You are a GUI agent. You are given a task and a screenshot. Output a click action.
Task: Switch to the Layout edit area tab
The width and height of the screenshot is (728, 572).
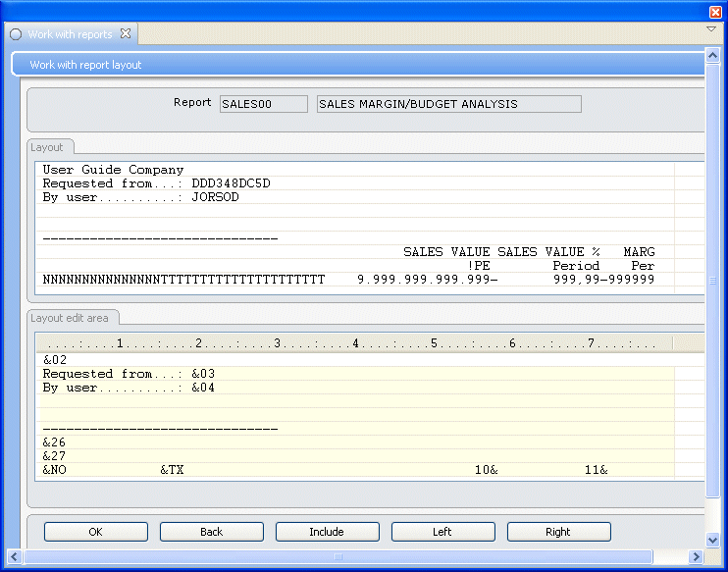point(75,318)
